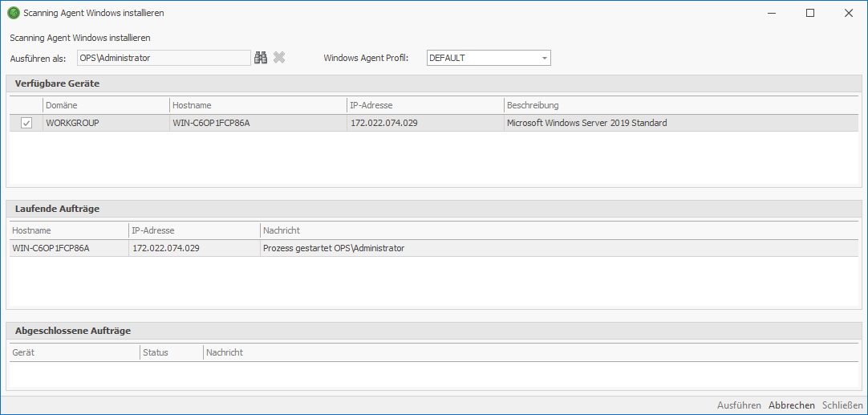This screenshot has width=868, height=415.
Task: Click the Beschreibung column header
Action: coord(680,105)
